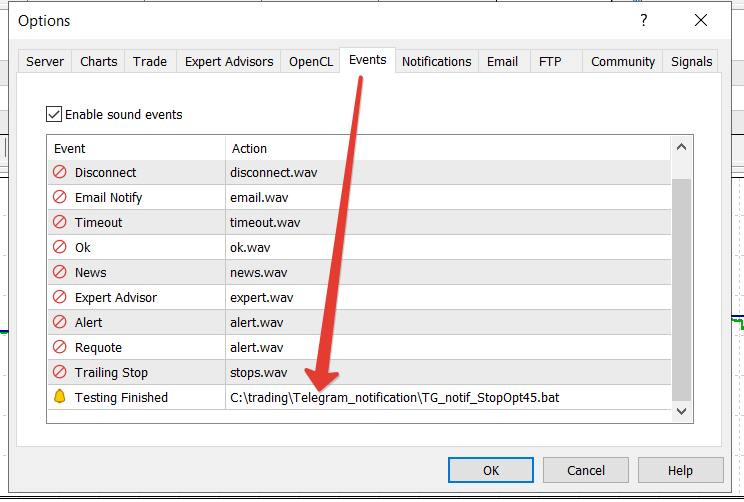Select the email.wav action cell
The image size is (744, 502).
[x=448, y=197]
